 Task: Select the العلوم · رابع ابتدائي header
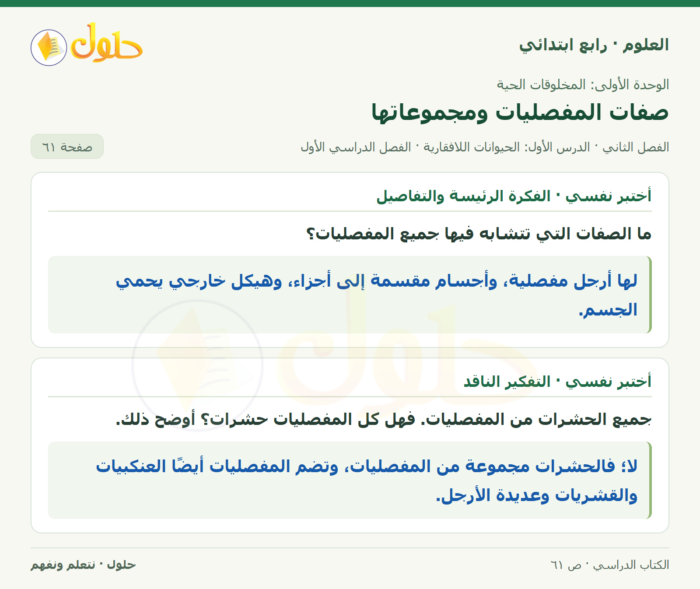pyautogui.click(x=594, y=45)
